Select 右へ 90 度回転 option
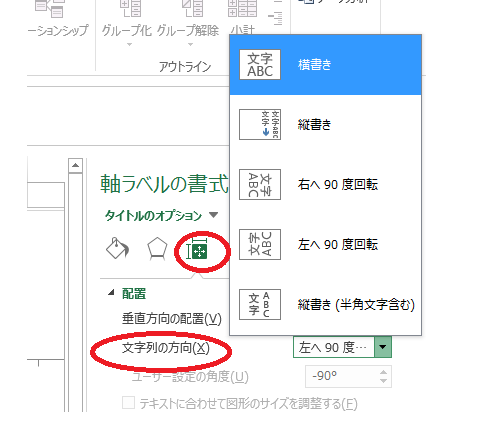Viewport: 477px width, 434px height. click(325, 185)
